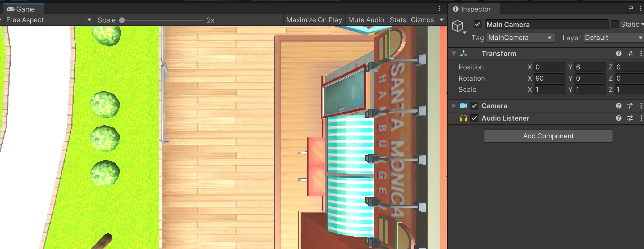Image resolution: width=644 pixels, height=249 pixels.
Task: Toggle Gizmos in Game view
Action: click(422, 20)
